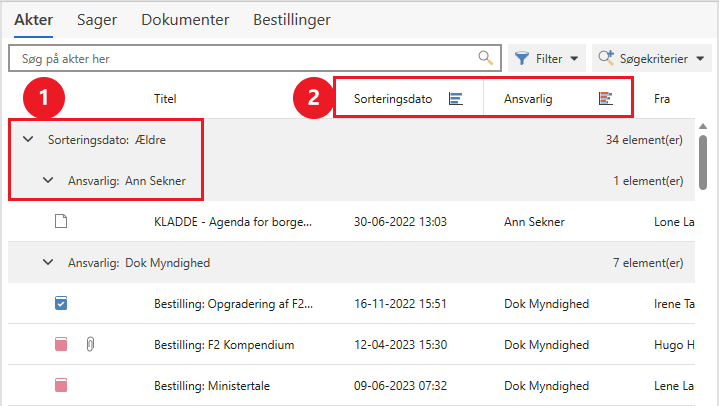Screen dimensions: 719x406
Task: Click date '30-06-2022 13:03'
Action: pos(400,222)
